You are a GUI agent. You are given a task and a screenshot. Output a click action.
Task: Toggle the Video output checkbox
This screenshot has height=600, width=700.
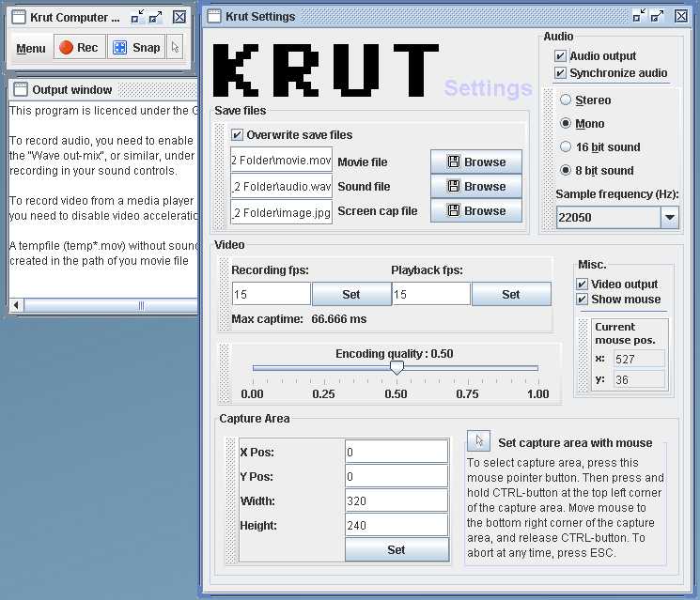point(582,285)
